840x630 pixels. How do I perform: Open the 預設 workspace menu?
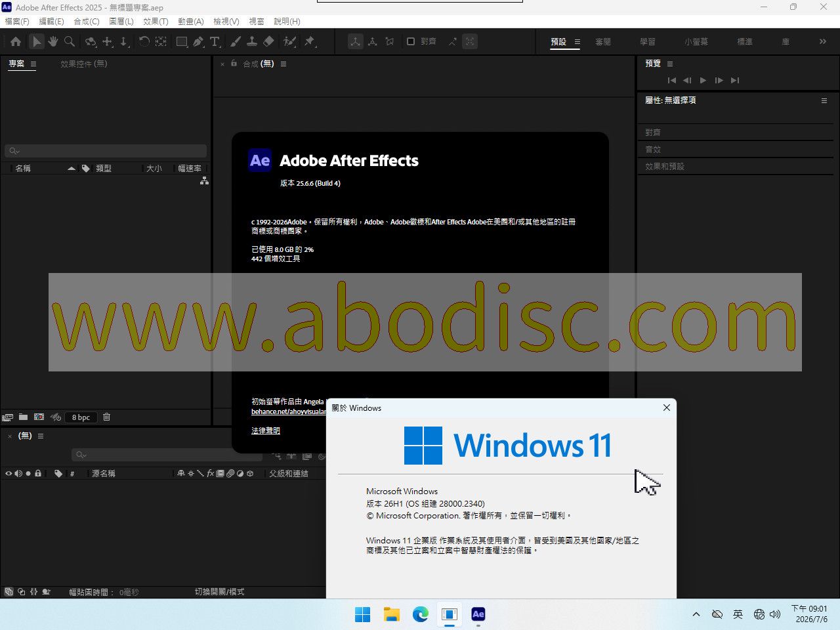coord(577,41)
